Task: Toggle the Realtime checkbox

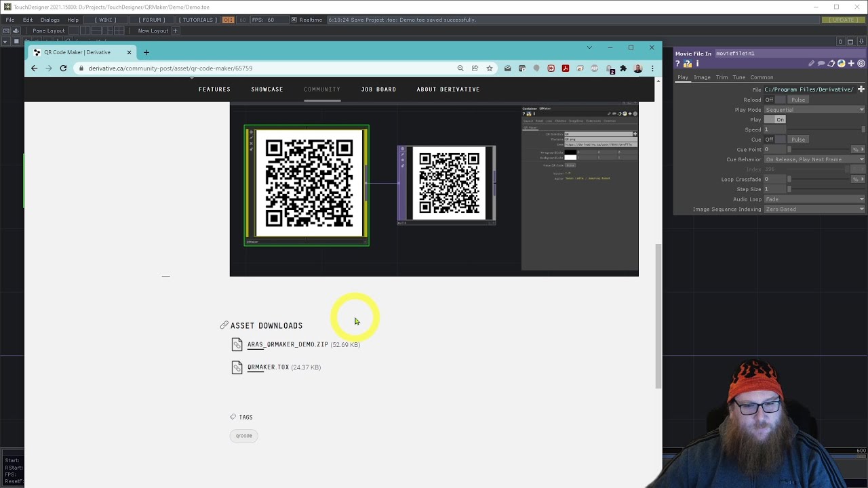Action: [x=294, y=20]
